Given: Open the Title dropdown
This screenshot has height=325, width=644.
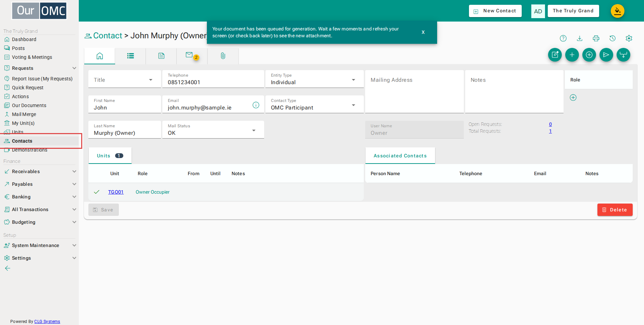Looking at the screenshot, I should click(x=125, y=80).
